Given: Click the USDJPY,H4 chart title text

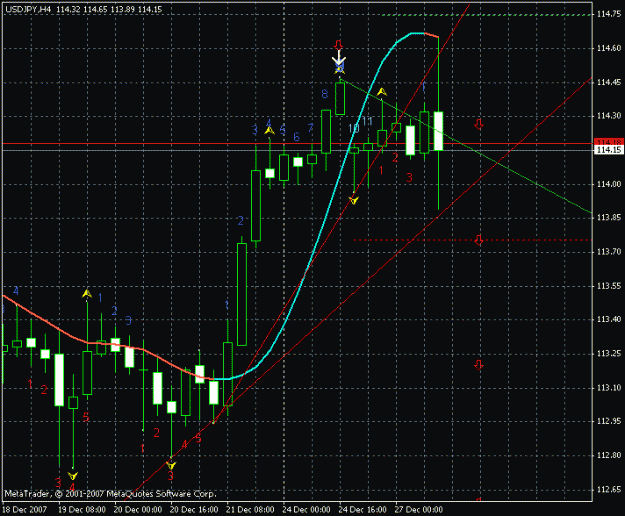Looking at the screenshot, I should tap(28, 9).
